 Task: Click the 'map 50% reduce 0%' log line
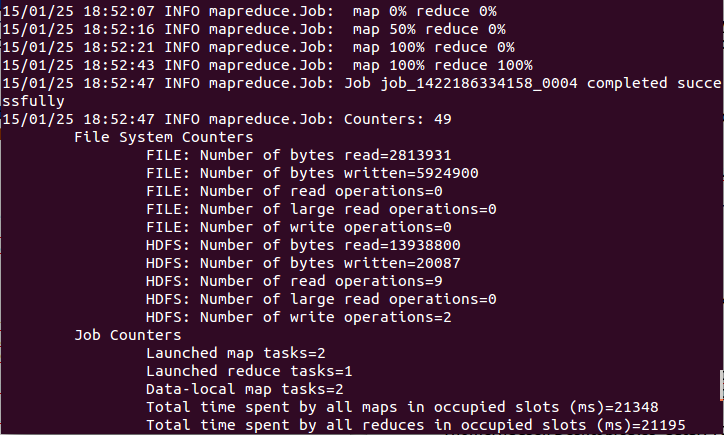point(254,29)
